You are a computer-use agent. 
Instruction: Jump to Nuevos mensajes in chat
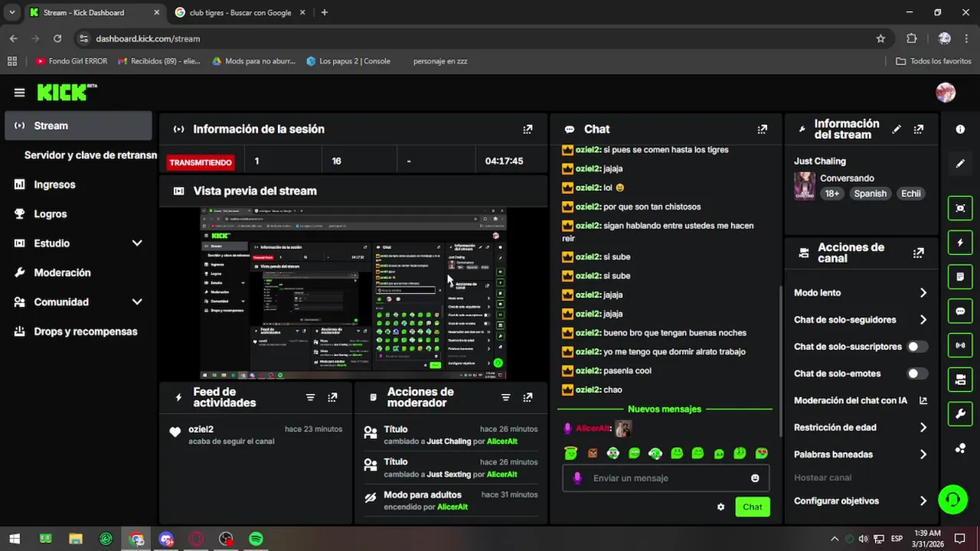(665, 409)
